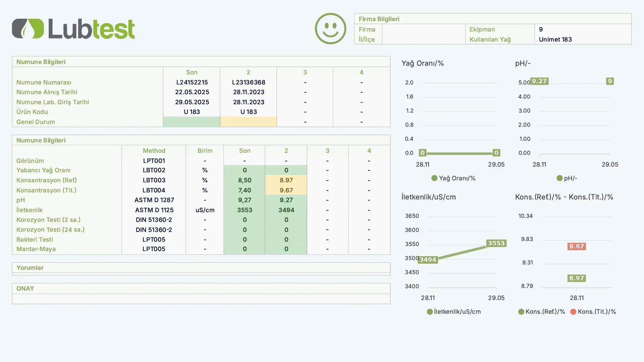Screen dimensions: 644x362
Task: Click the 3553 data label on the conductivity chart
Action: tap(496, 243)
